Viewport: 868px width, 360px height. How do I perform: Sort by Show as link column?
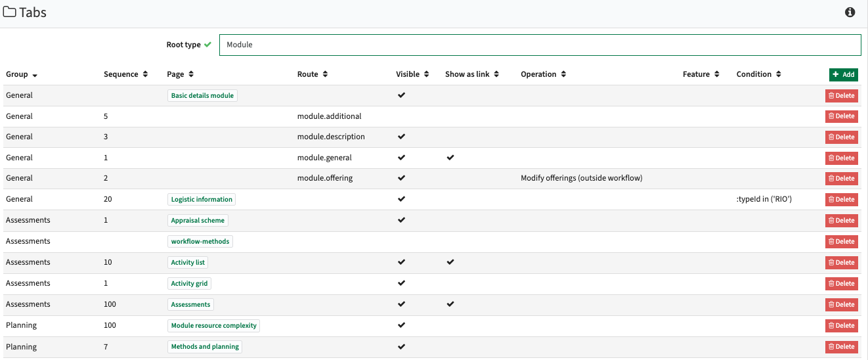472,74
